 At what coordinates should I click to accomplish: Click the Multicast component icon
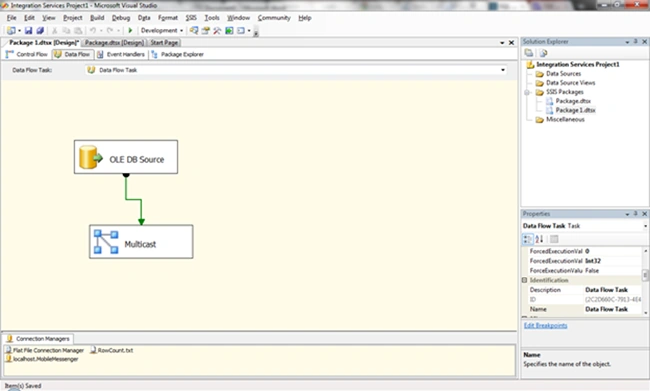106,242
